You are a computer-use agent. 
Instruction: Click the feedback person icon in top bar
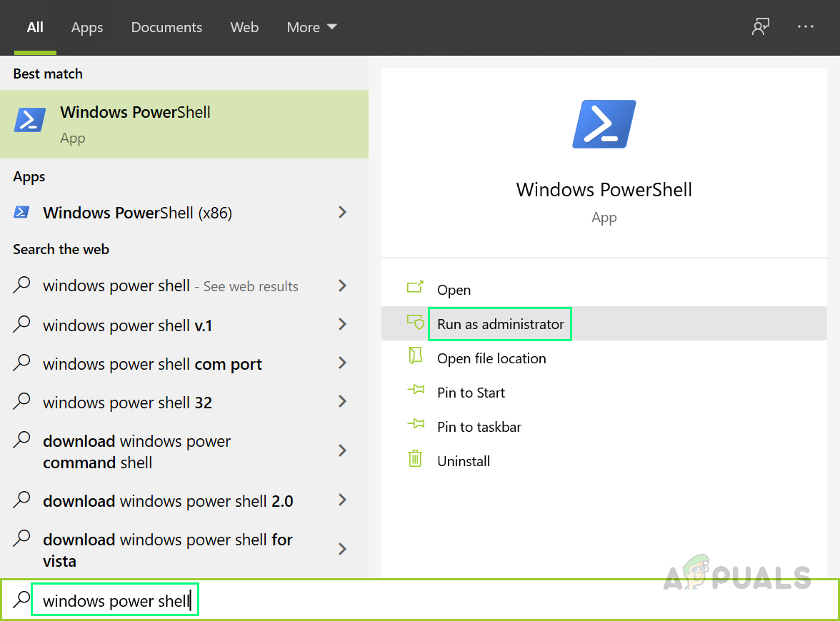760,27
